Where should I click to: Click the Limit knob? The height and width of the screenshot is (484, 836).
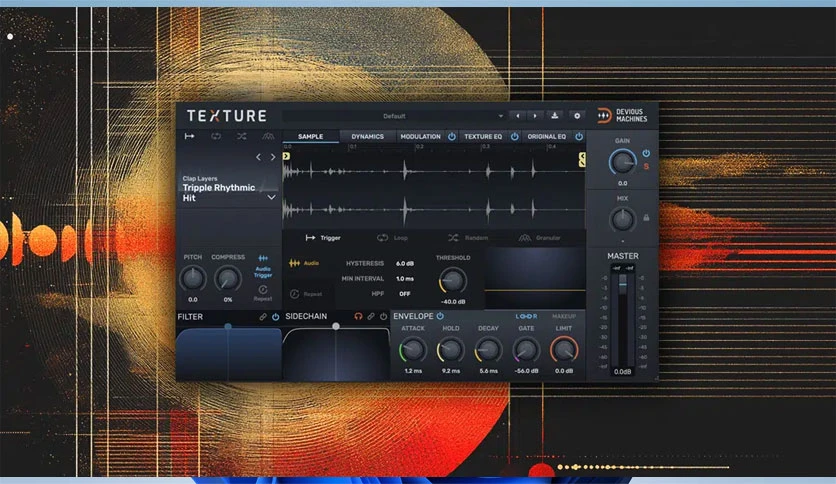click(x=564, y=350)
